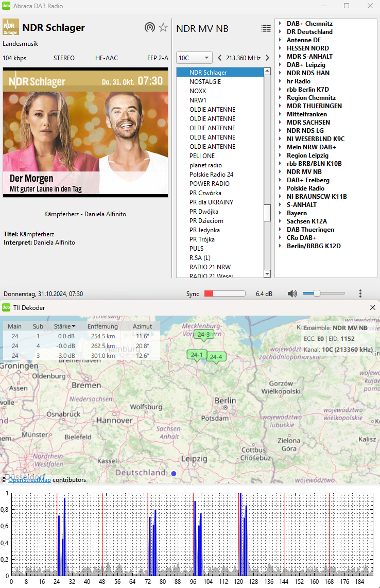The image size is (380, 588).
Task: Select PELI ONE service
Action: [220, 155]
